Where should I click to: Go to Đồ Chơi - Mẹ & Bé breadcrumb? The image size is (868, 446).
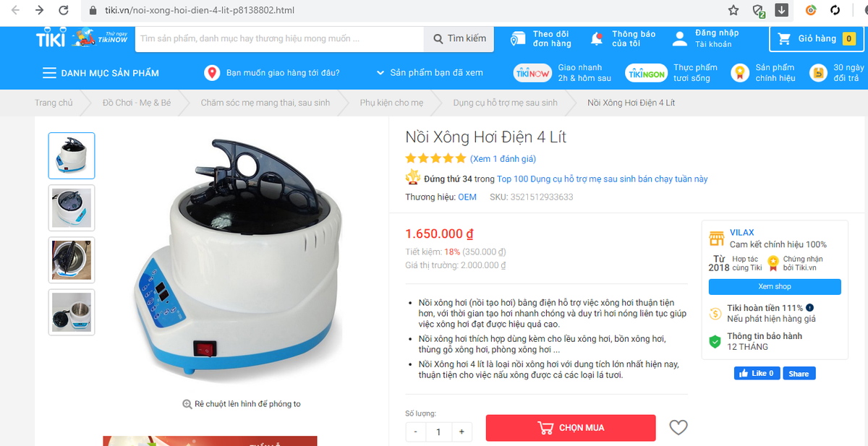[x=137, y=103]
